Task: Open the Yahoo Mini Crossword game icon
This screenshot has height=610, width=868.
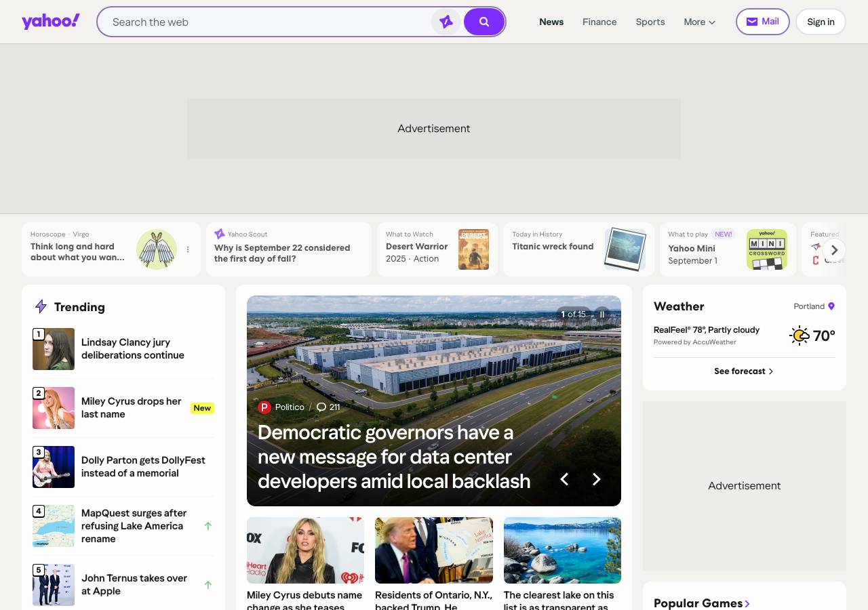Action: [767, 249]
